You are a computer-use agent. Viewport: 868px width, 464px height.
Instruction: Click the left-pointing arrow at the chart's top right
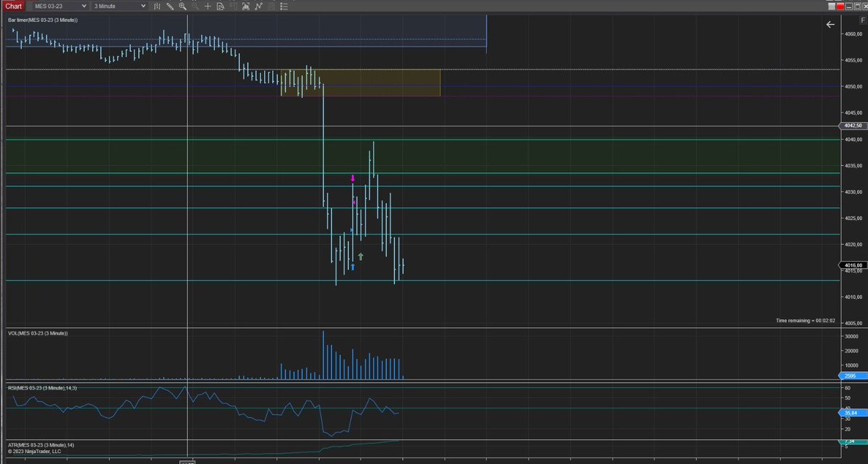click(830, 25)
